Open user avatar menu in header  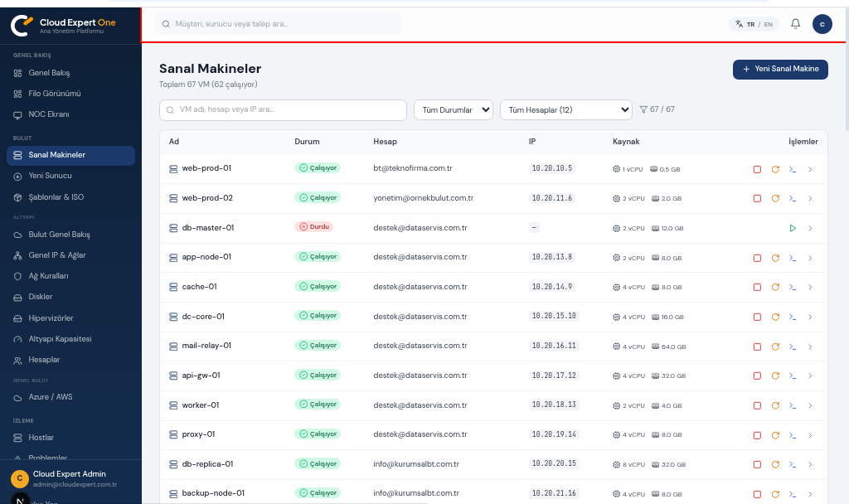click(x=822, y=24)
